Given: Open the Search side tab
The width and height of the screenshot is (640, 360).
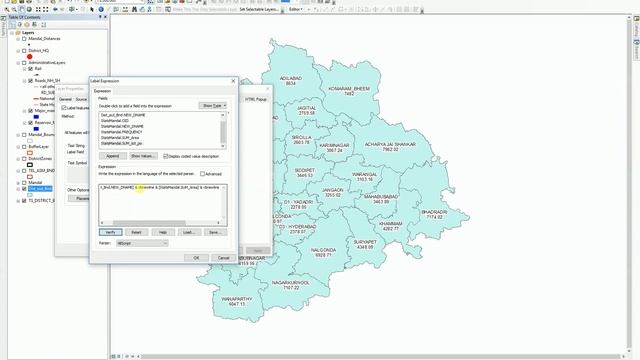Looking at the screenshot, I should 636,49.
